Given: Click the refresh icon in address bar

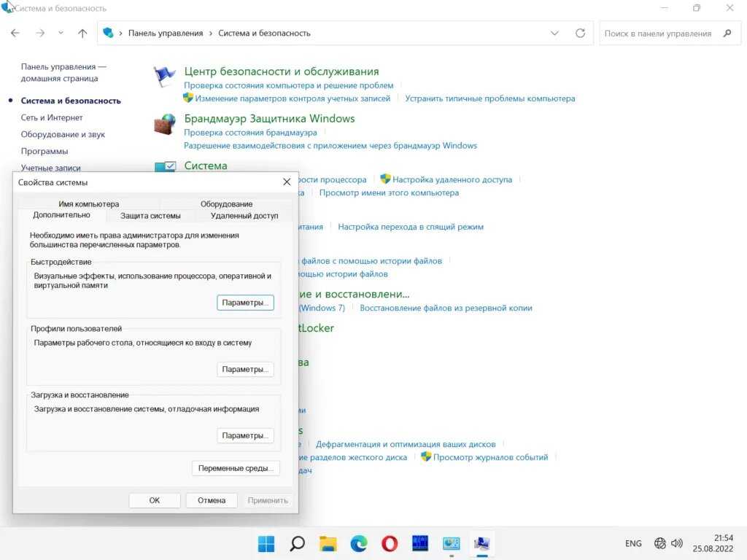Looking at the screenshot, I should pos(580,33).
